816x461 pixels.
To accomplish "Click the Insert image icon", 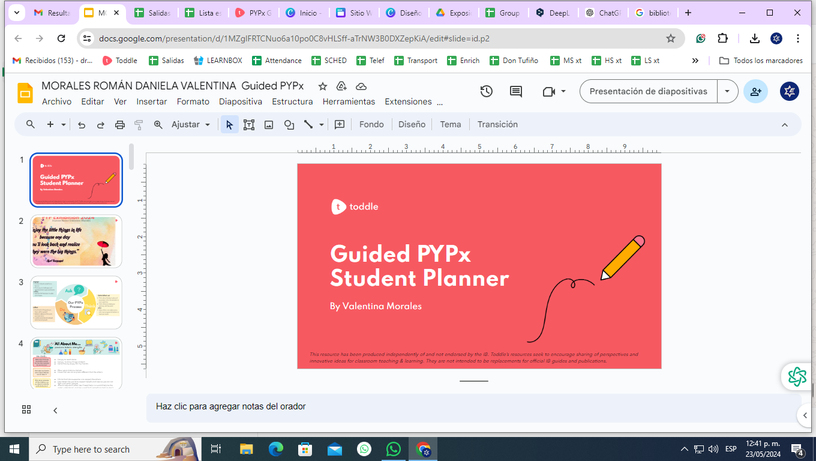I will (x=269, y=125).
